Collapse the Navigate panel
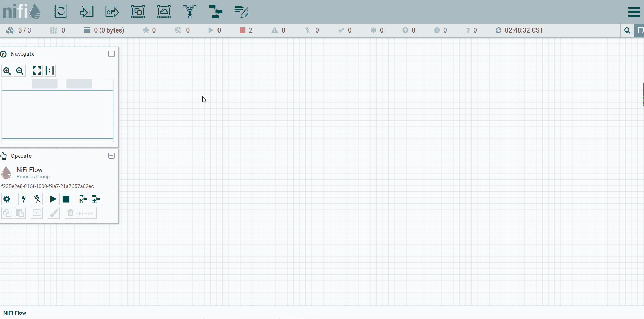Viewport: 644px width, 319px height. (111, 54)
